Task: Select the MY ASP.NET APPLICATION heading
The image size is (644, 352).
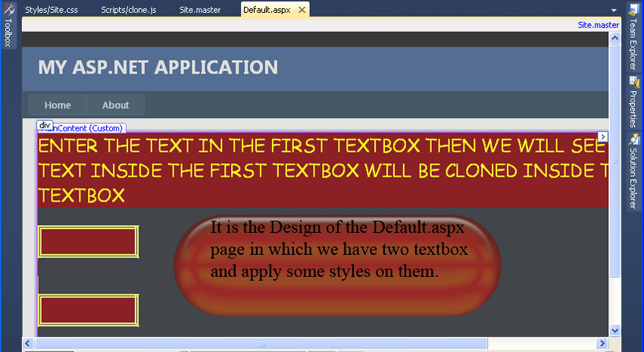Action: click(158, 68)
